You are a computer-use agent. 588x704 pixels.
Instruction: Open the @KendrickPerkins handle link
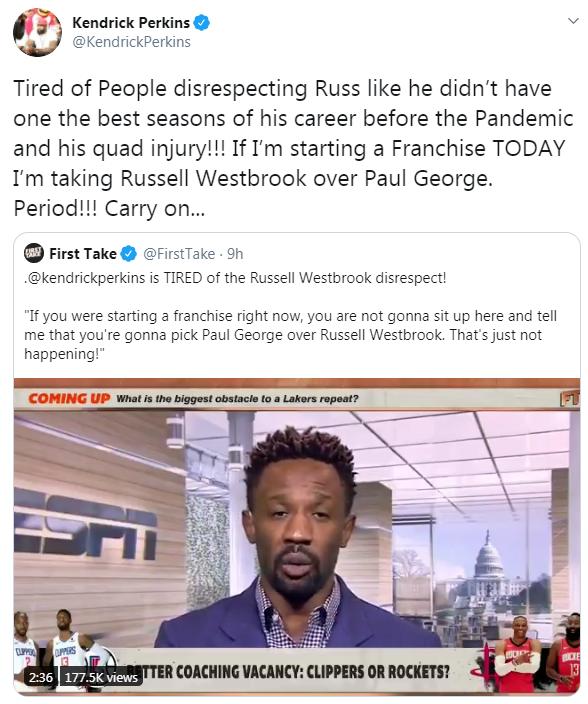click(132, 42)
